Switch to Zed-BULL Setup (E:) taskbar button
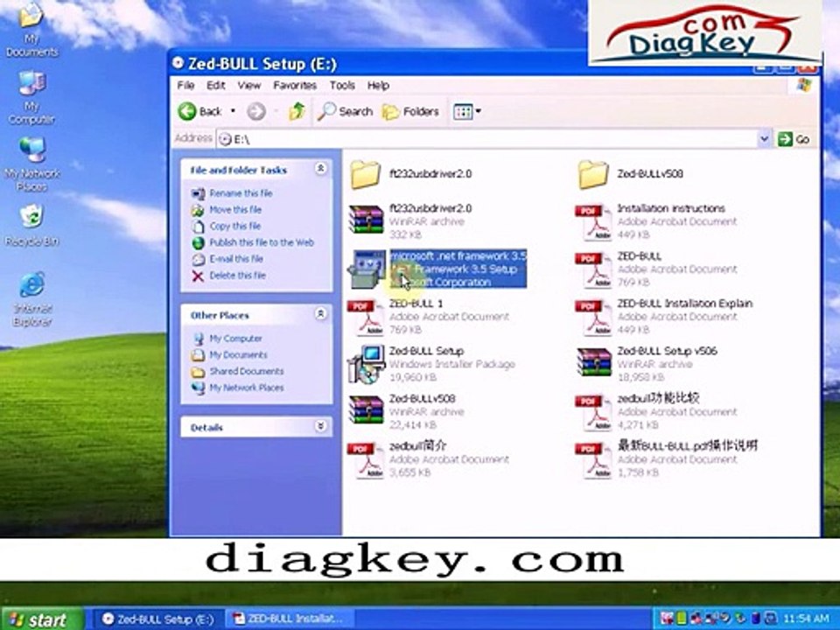 pos(159,619)
